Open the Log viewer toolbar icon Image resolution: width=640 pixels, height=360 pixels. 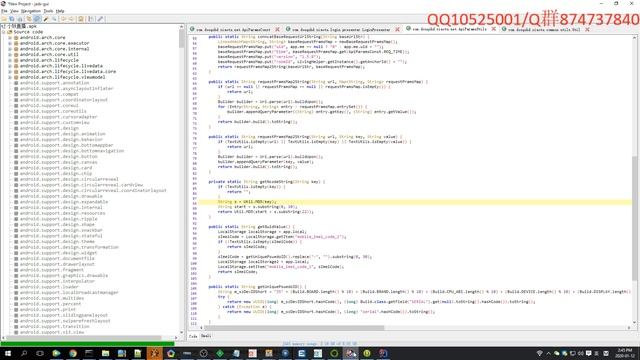click(x=91, y=19)
